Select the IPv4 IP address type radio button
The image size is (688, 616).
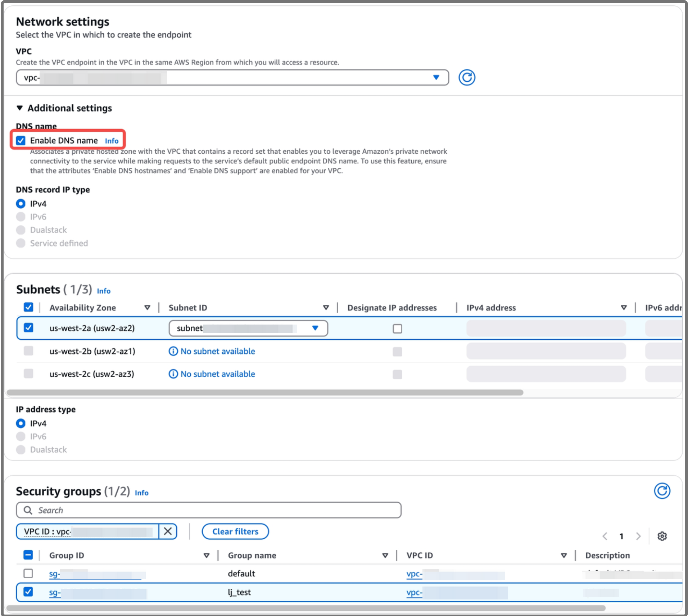[x=21, y=423]
